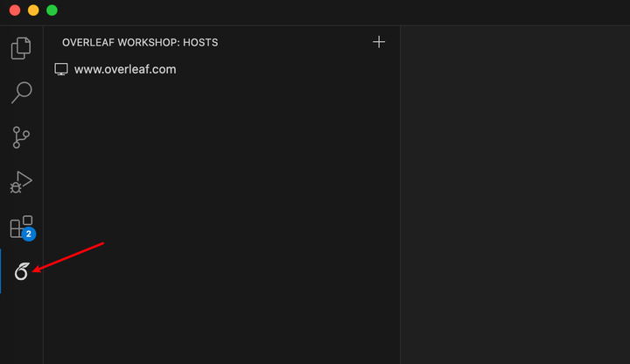The width and height of the screenshot is (630, 364).
Task: Open the Explorer view
Action: 21,47
